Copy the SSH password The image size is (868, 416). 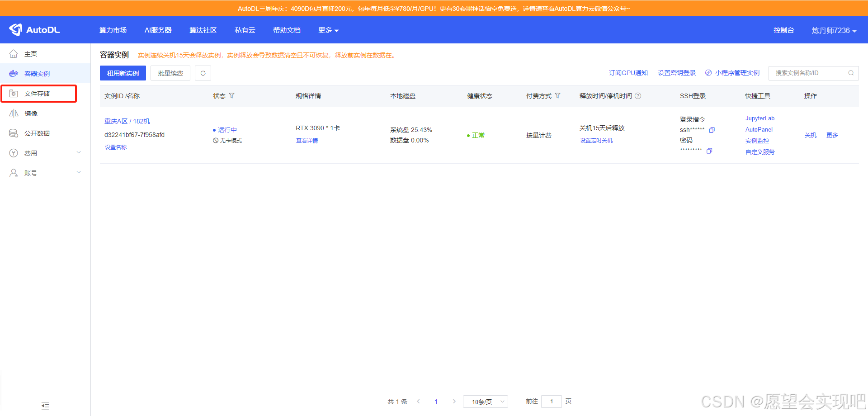pyautogui.click(x=709, y=151)
